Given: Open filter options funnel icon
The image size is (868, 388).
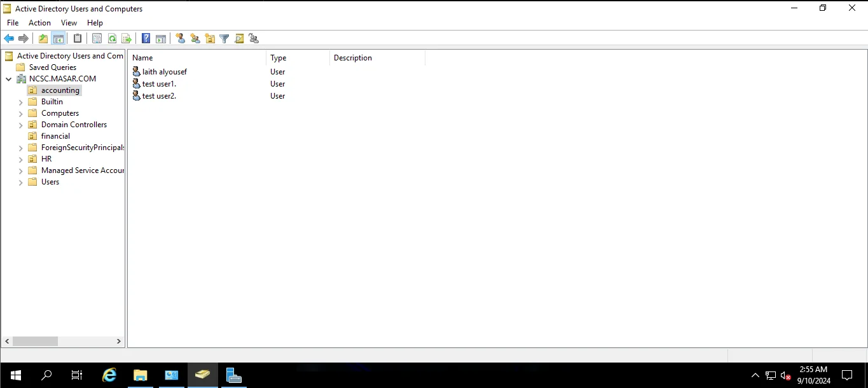Looking at the screenshot, I should coord(224,39).
